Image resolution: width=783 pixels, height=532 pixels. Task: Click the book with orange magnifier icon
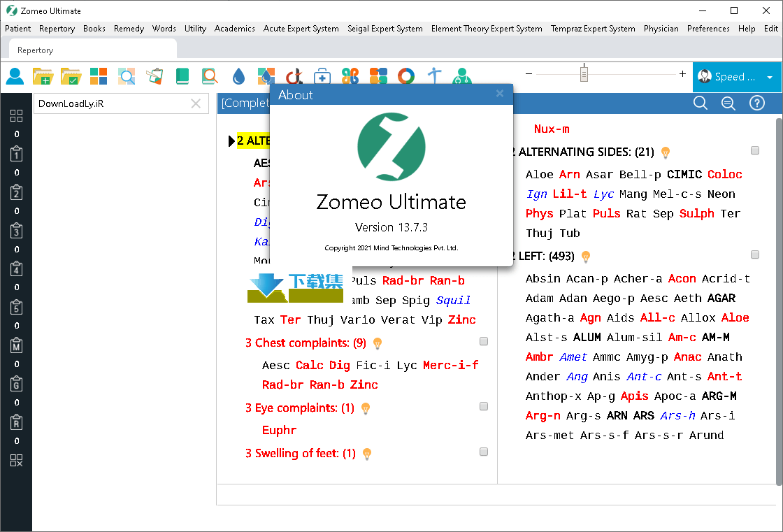click(210, 76)
